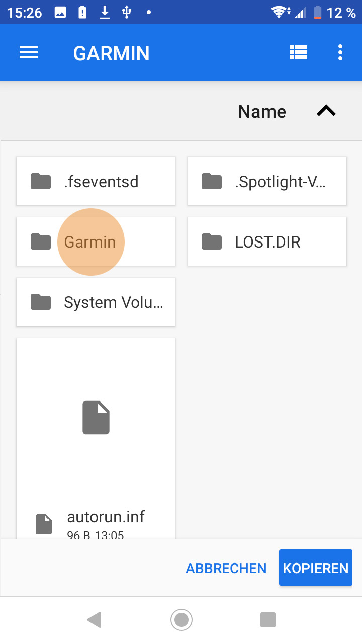Switch to list view layout
The height and width of the screenshot is (644, 362).
coord(299,53)
